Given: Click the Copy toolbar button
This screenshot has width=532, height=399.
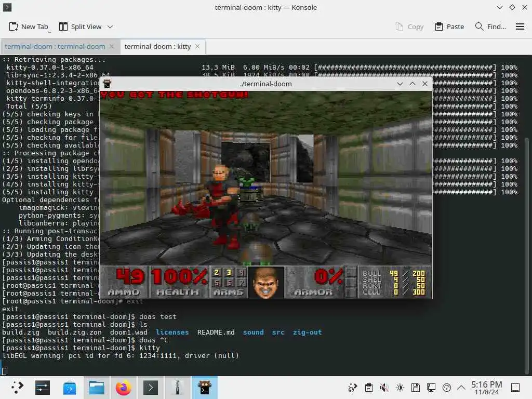Looking at the screenshot, I should pos(409,26).
